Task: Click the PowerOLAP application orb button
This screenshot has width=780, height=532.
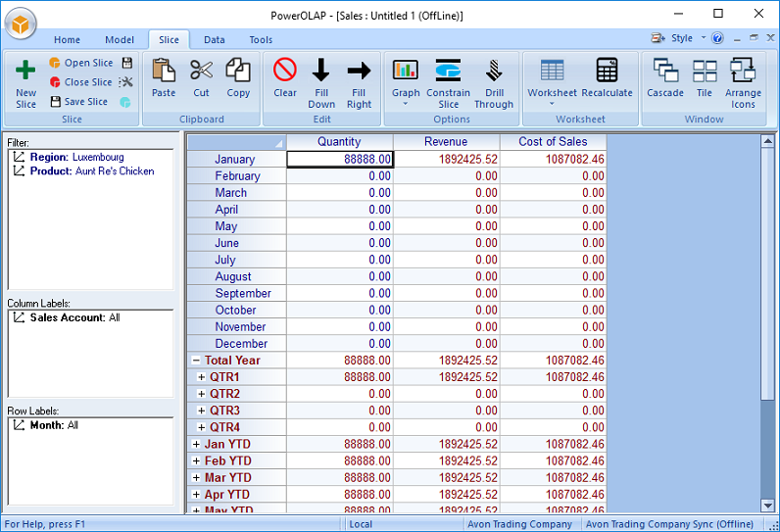Action: 21,24
